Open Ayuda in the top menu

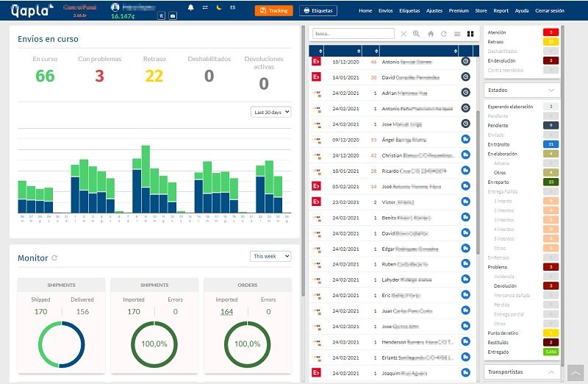(522, 10)
